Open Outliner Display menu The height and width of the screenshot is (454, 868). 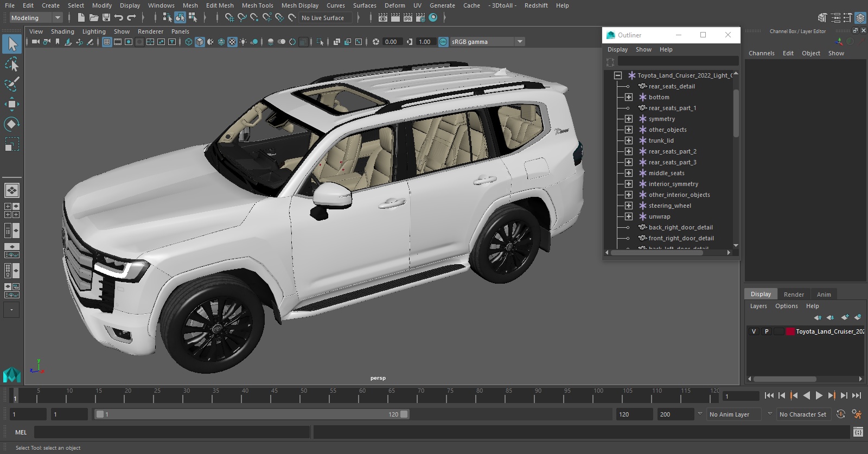click(x=617, y=49)
